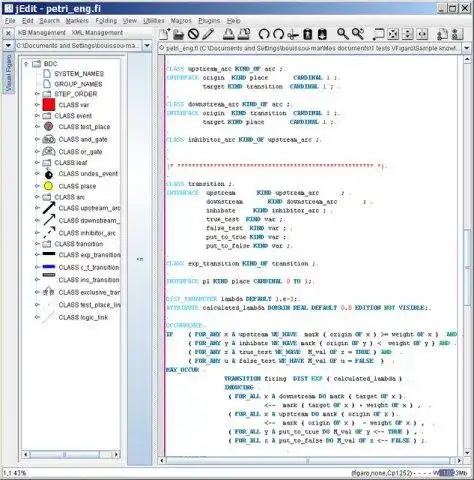Click the thick arrow icon of CLASS upstream_arc

pos(49,208)
